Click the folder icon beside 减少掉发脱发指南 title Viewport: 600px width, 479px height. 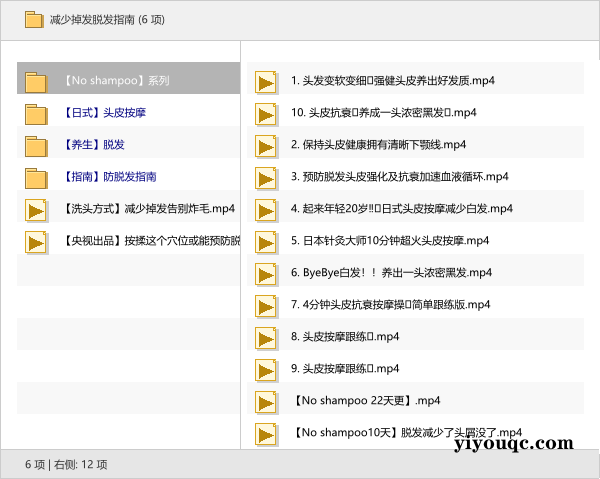coord(33,18)
